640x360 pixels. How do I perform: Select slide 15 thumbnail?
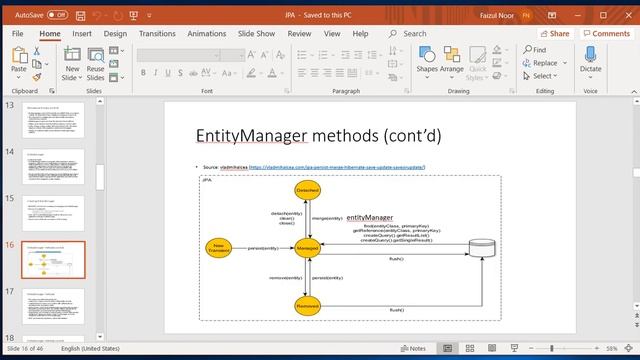pyautogui.click(x=53, y=213)
